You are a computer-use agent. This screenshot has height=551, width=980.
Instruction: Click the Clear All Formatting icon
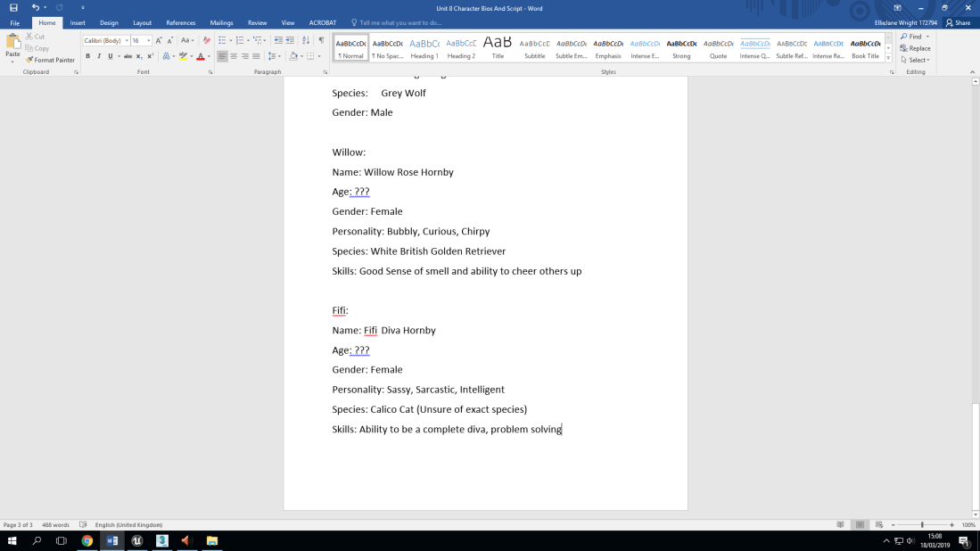pos(207,40)
